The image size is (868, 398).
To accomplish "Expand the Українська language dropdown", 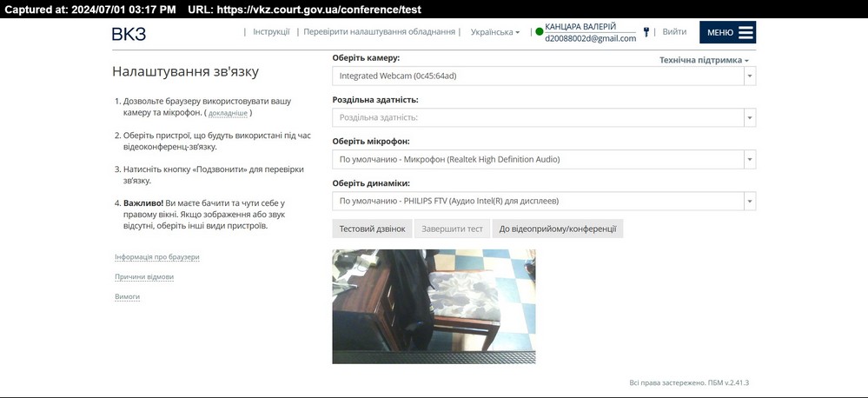I will 495,32.
